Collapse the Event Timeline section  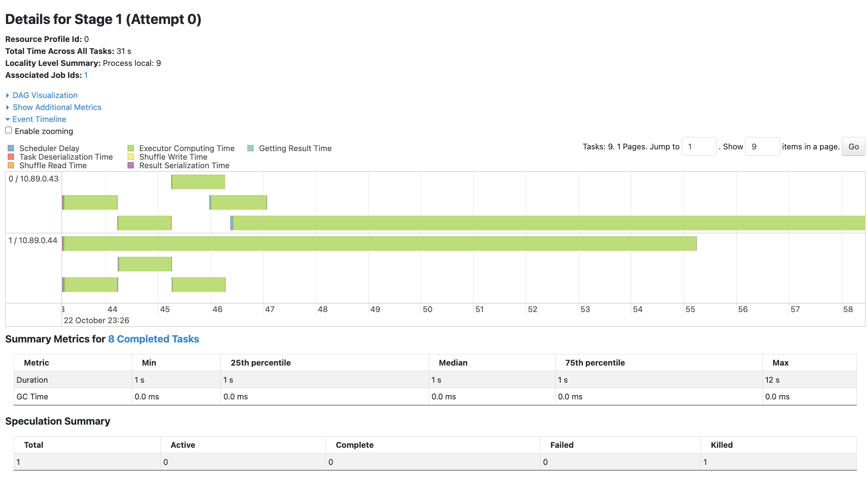[x=39, y=119]
